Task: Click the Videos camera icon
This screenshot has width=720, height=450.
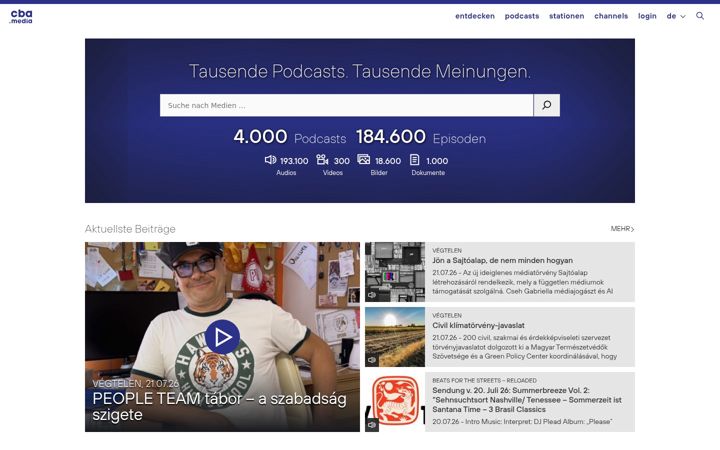Action: pos(322,160)
